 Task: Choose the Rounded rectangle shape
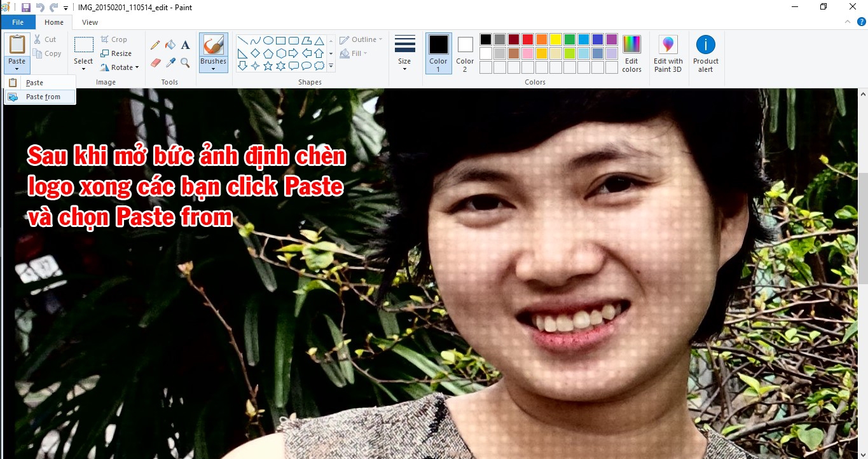click(293, 41)
